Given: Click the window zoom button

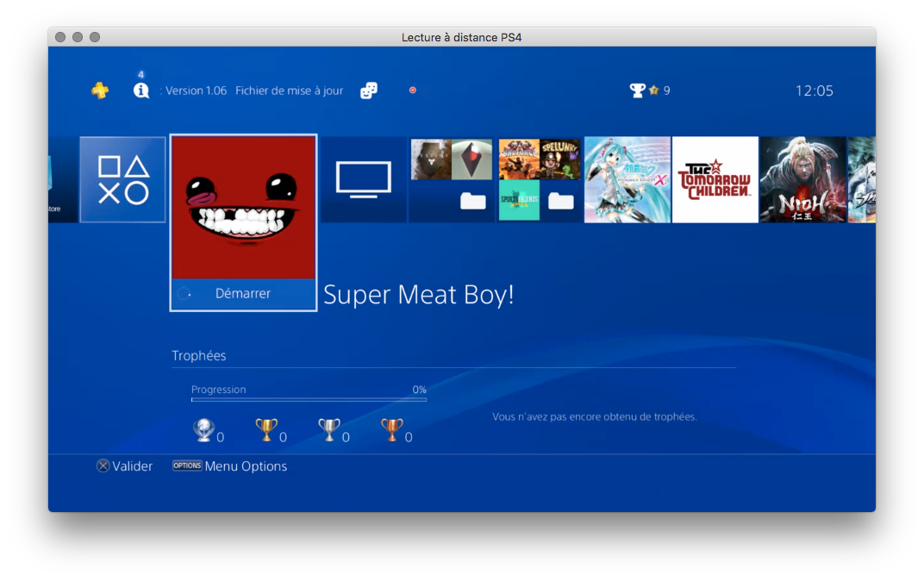Looking at the screenshot, I should (x=95, y=37).
